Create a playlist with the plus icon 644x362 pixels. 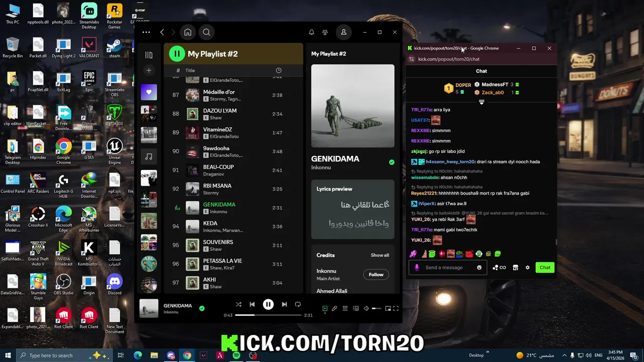point(149,70)
